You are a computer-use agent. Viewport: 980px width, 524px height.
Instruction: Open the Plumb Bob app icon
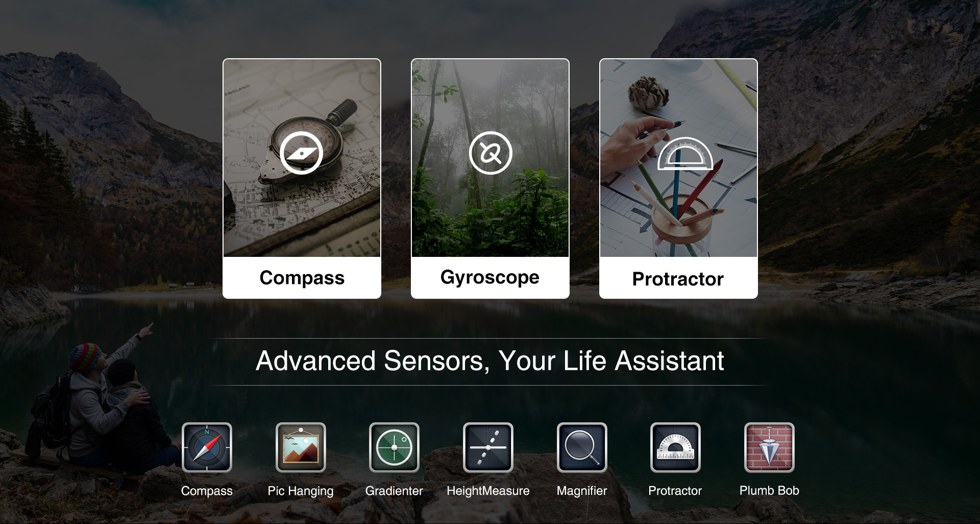point(769,447)
